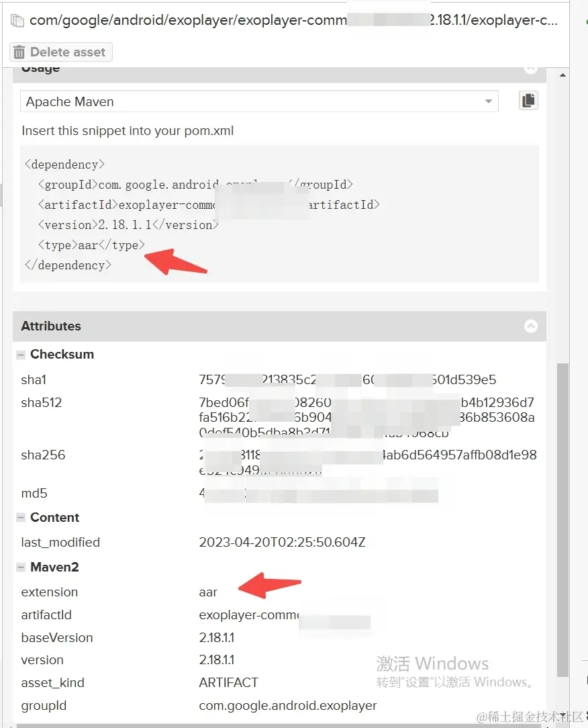Click the artifactId line in the snippet
This screenshot has width=588, height=728.
pos(209,204)
